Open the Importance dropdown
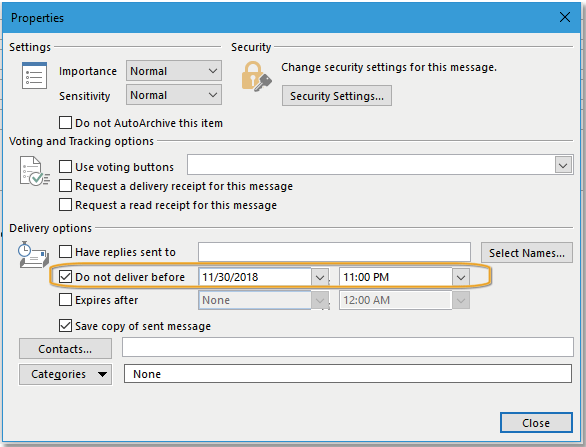Viewport: 586px width, 447px height. tap(174, 71)
